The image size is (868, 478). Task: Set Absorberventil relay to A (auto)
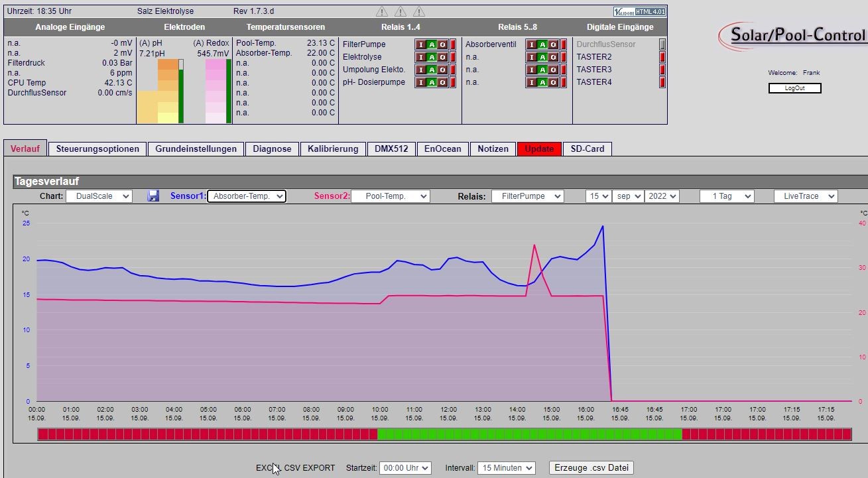(x=542, y=44)
